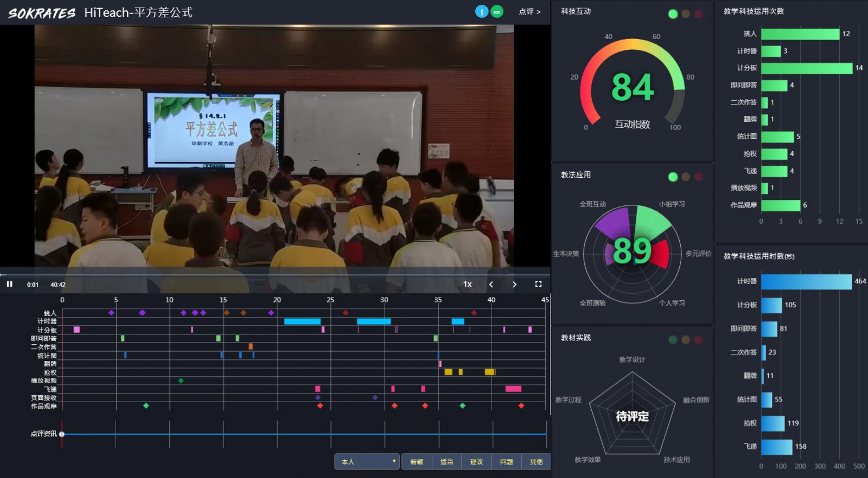Image resolution: width=868 pixels, height=478 pixels.
Task: Select the 新颖 comment tag
Action: click(417, 462)
